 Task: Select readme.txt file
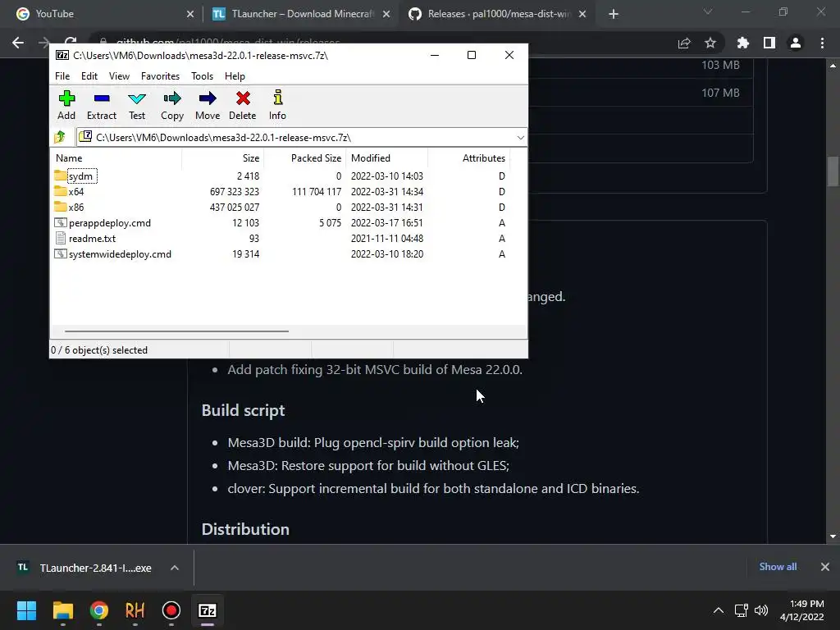coord(85,239)
